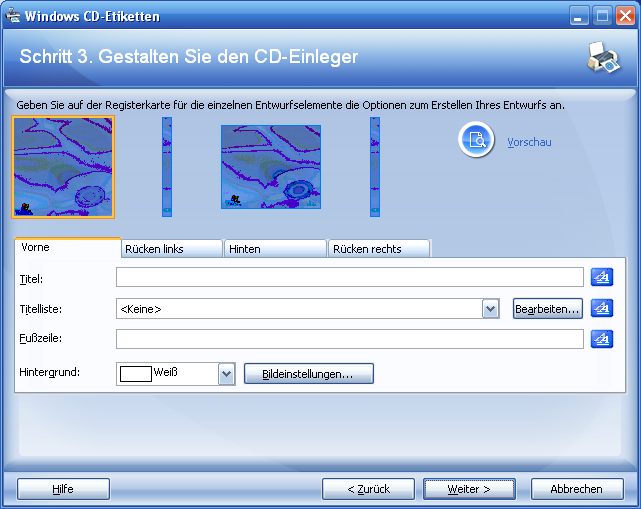
Task: Click the printer icon in the header
Action: point(603,58)
